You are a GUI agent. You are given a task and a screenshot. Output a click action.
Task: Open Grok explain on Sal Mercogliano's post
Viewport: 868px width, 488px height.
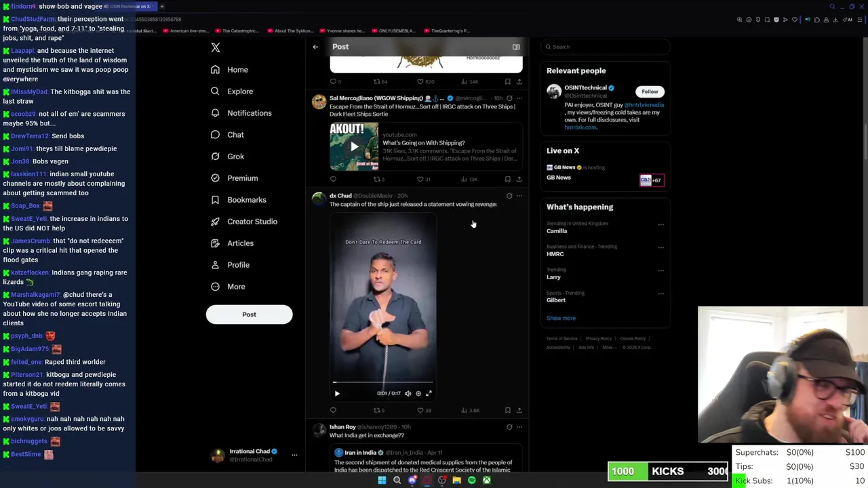click(x=509, y=98)
